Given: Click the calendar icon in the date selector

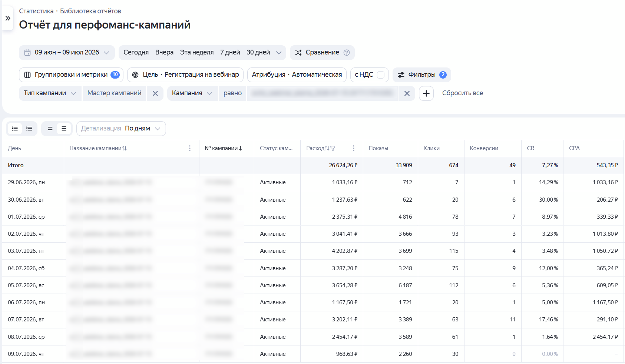Looking at the screenshot, I should [x=27, y=53].
